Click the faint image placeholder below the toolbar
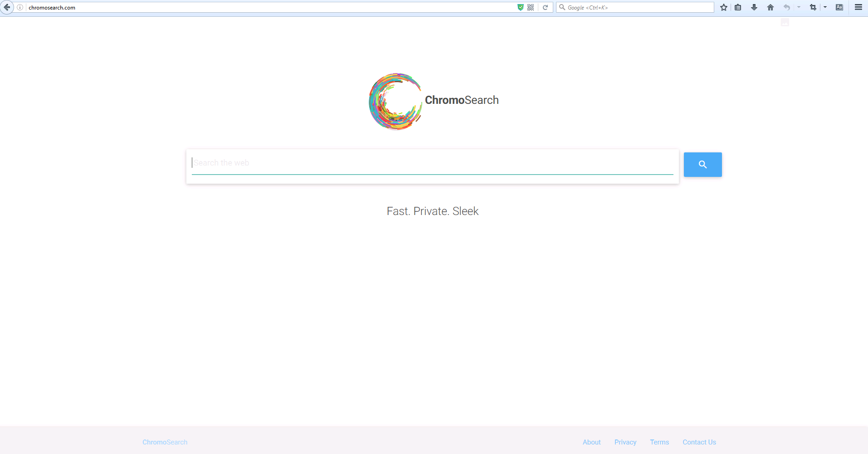This screenshot has width=868, height=454. (x=785, y=22)
